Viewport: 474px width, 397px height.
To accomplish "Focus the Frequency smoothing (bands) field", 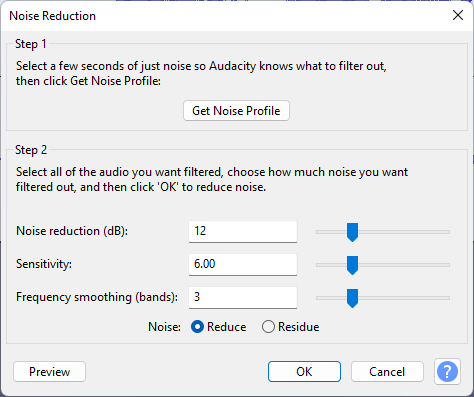I will (x=243, y=297).
